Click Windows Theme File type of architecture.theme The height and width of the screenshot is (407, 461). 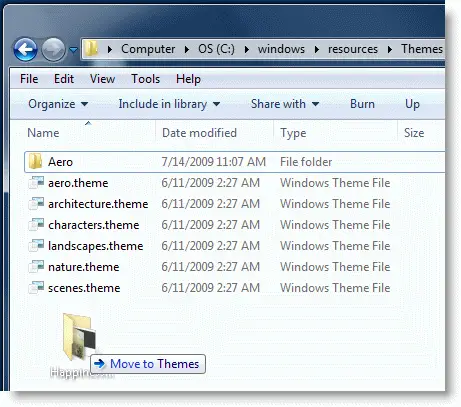[x=335, y=204]
